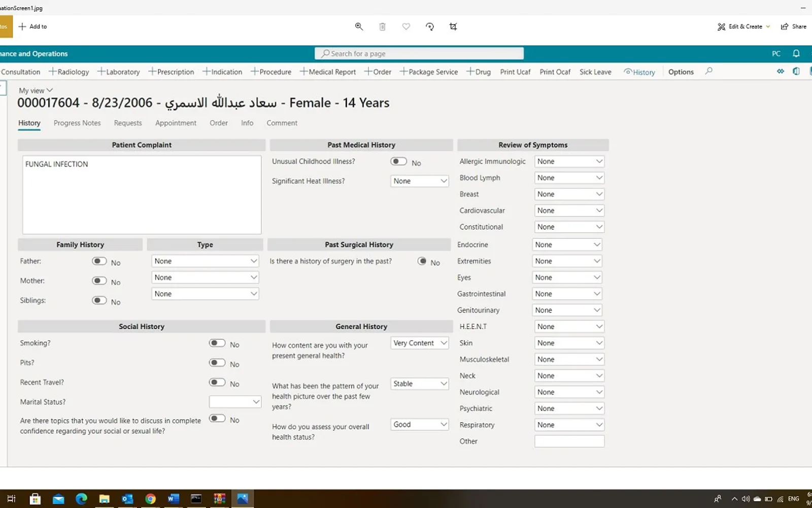Open Microsoft Word from the taskbar
This screenshot has height=508, width=812.
click(x=174, y=499)
